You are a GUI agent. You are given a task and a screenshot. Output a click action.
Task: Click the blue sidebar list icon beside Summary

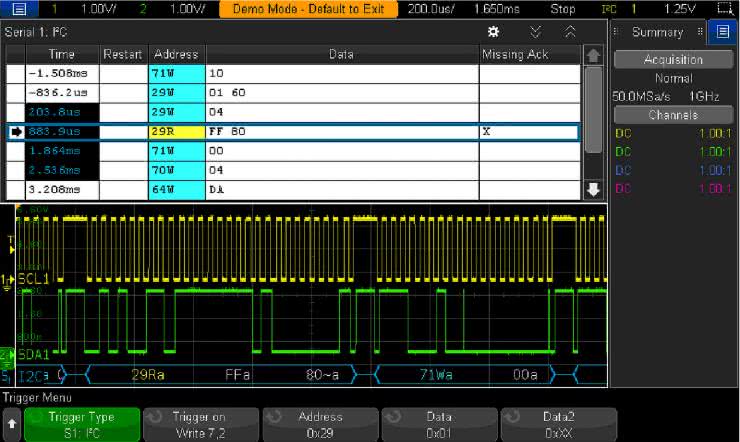click(x=721, y=32)
